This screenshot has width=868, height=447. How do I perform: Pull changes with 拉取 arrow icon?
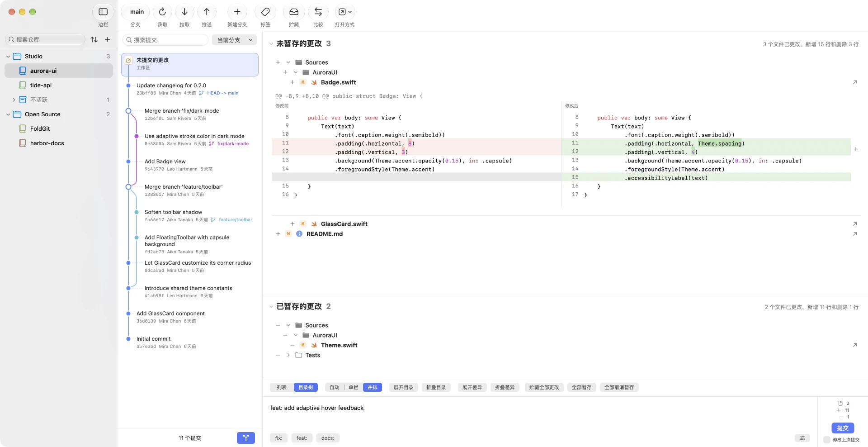pyautogui.click(x=184, y=12)
